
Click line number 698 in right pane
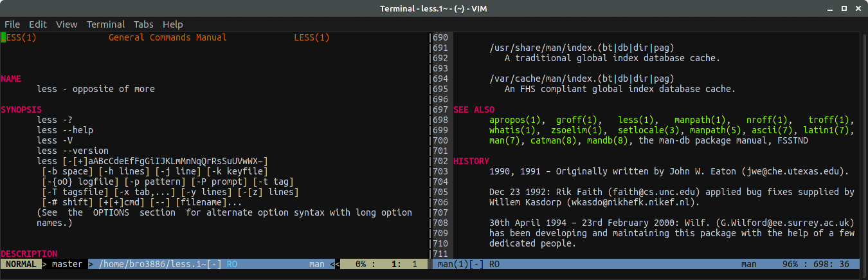[x=440, y=120]
